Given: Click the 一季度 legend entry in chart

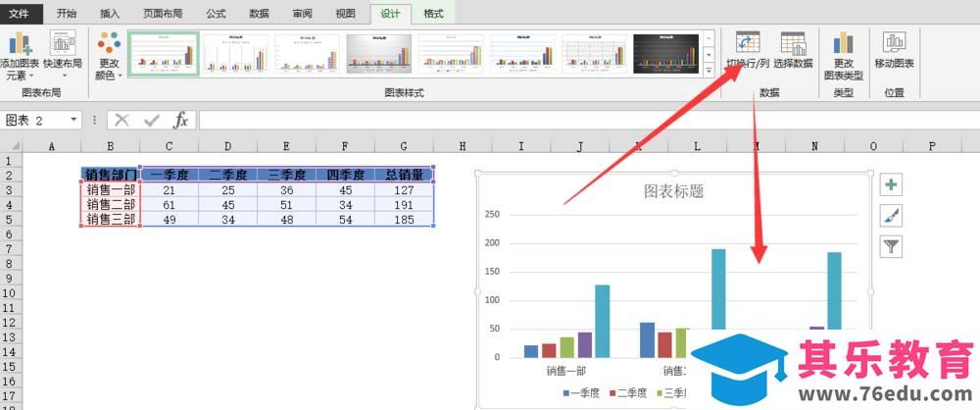Looking at the screenshot, I should coord(581,393).
